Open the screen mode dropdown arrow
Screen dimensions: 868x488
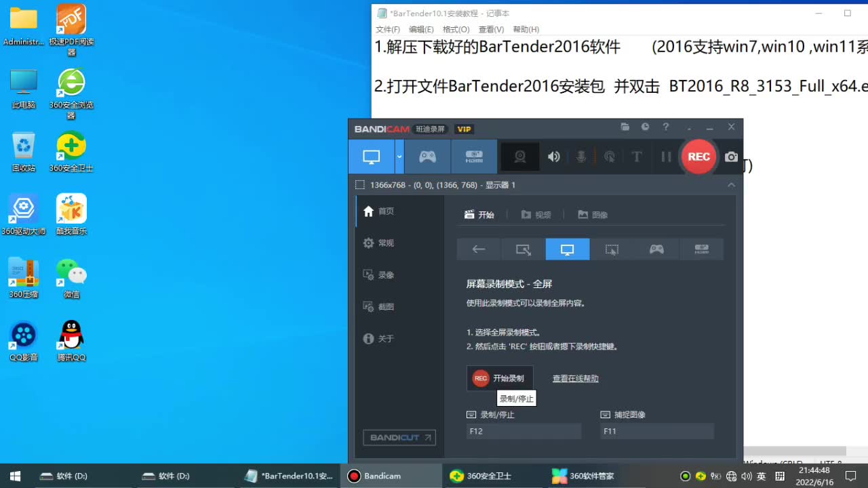[x=399, y=157]
